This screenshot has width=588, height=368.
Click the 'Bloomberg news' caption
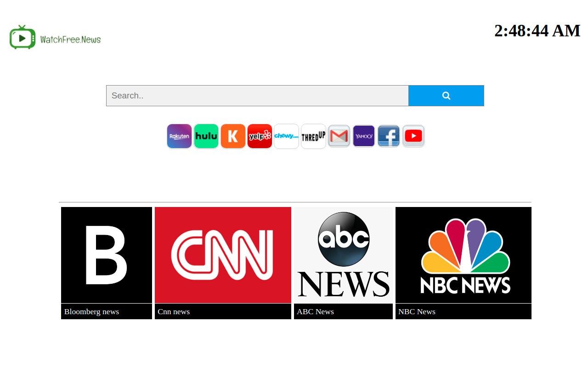91,311
